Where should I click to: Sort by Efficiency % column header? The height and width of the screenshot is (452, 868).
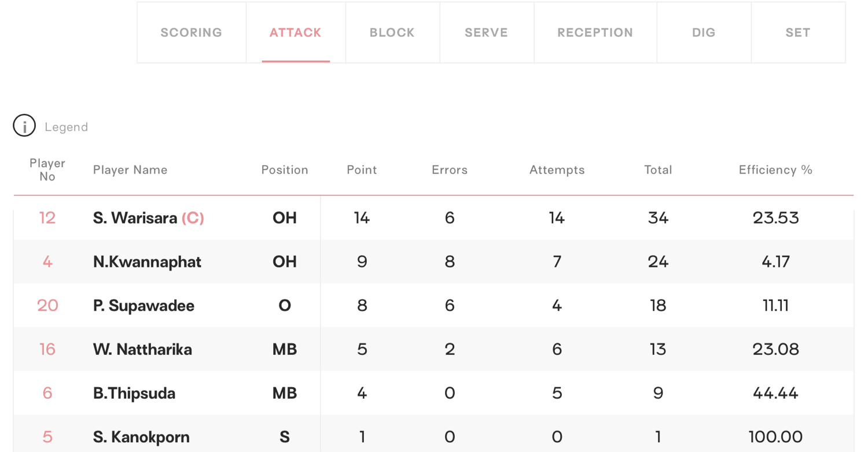point(775,170)
